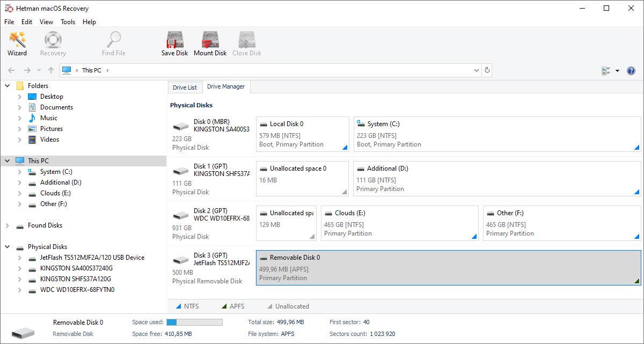This screenshot has width=644, height=344.
Task: Go up one level arrow
Action: pos(51,70)
